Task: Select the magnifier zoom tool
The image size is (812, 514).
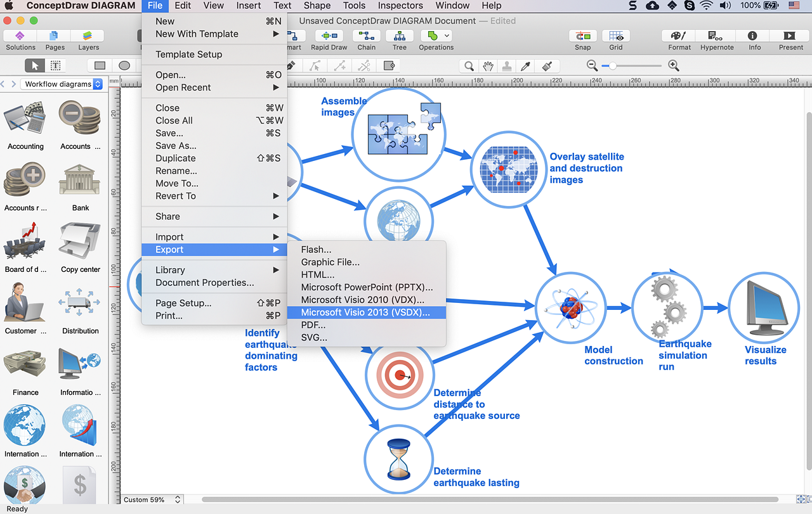Action: point(469,65)
